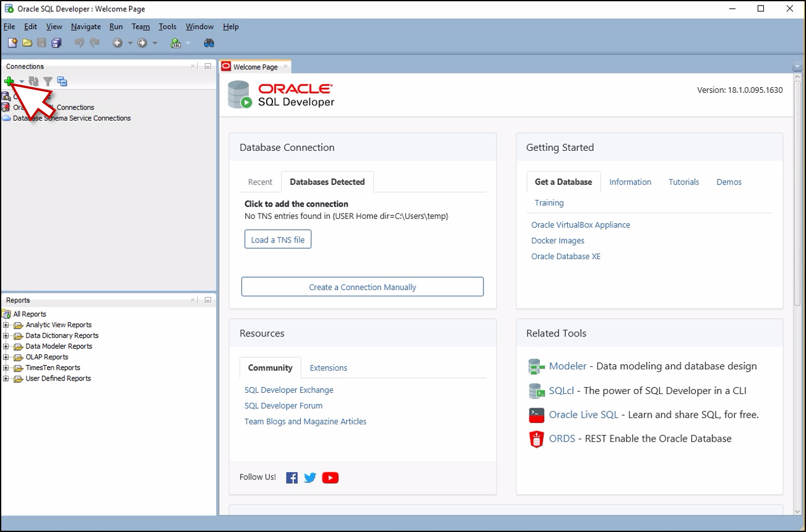Open the SQL Worksheet dropdown arrow

click(188, 43)
